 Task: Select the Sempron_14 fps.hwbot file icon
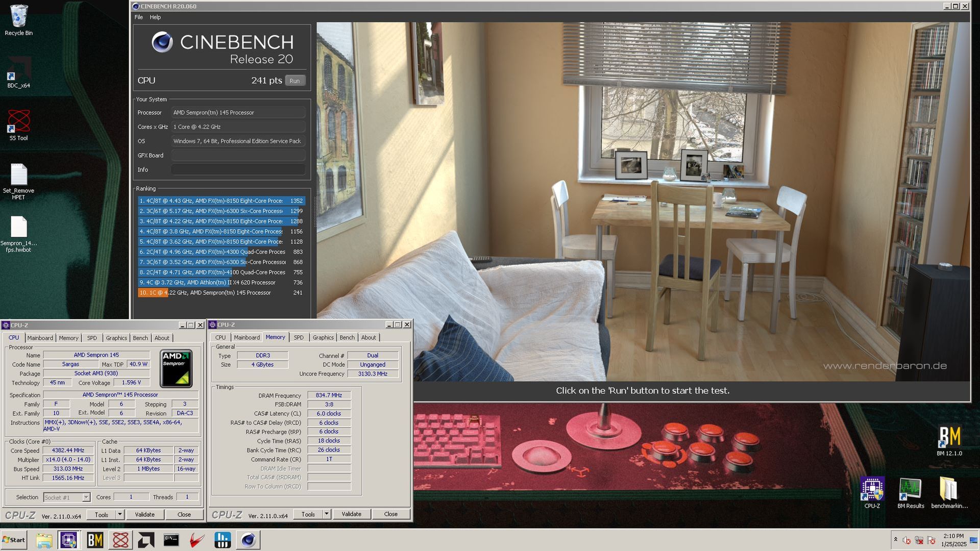click(18, 235)
